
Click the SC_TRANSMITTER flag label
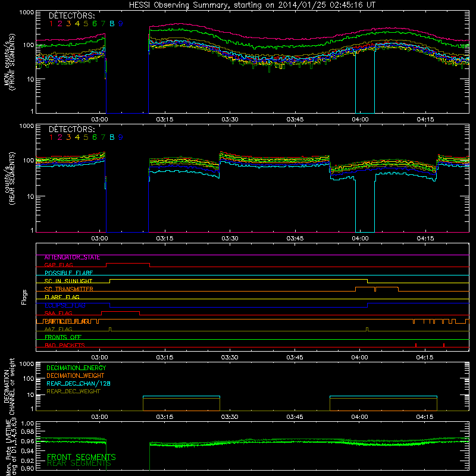coord(69,289)
